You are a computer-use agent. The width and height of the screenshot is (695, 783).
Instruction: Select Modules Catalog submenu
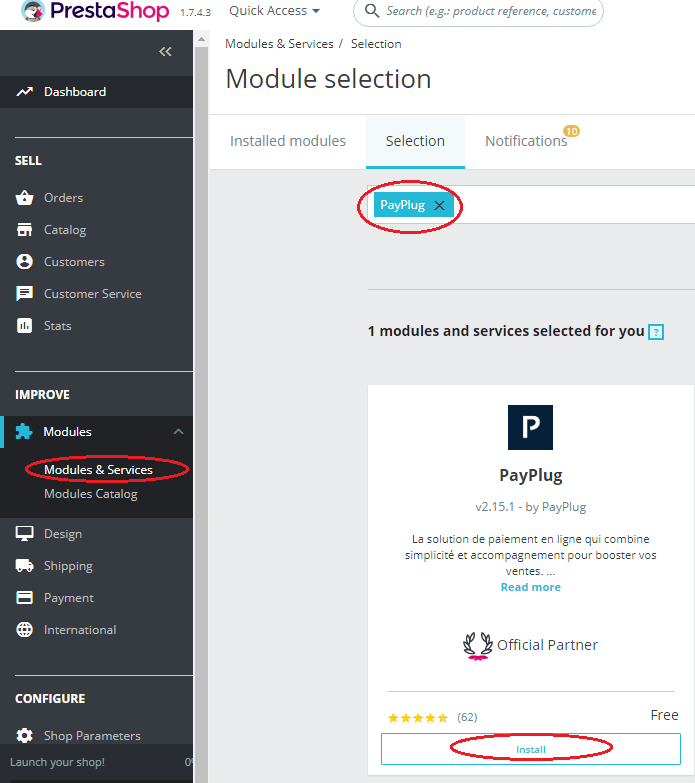pyautogui.click(x=91, y=494)
